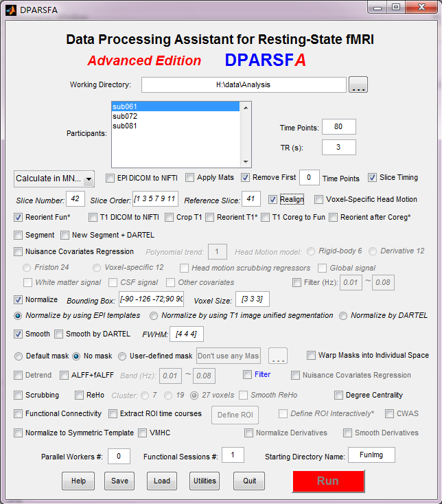Enable Crop T1 checkbox

pyautogui.click(x=170, y=218)
